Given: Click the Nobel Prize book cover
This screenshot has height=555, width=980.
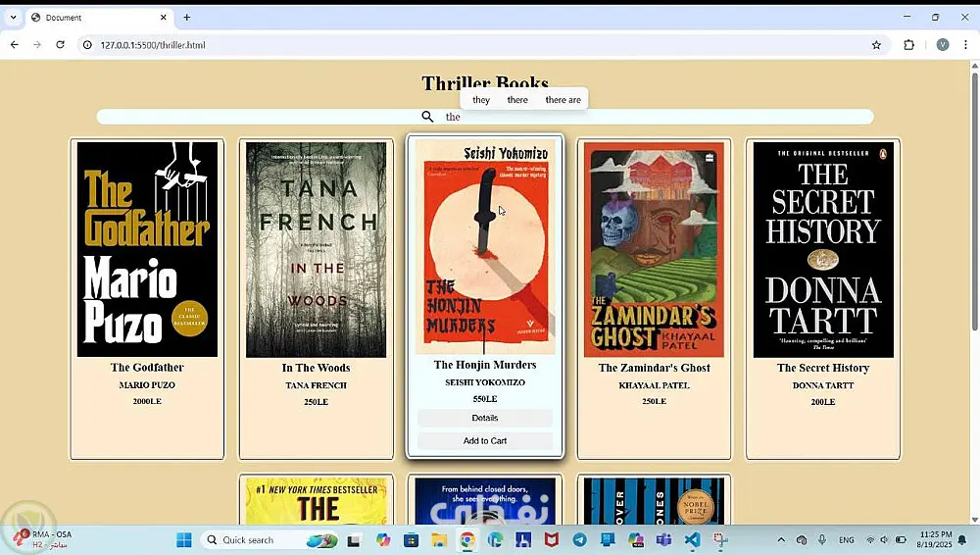Looking at the screenshot, I should (654, 501).
